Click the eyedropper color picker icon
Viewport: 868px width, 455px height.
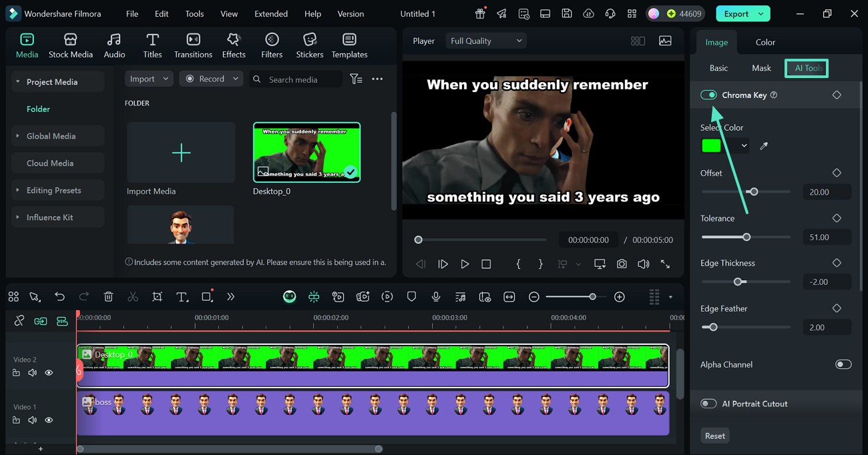click(764, 145)
